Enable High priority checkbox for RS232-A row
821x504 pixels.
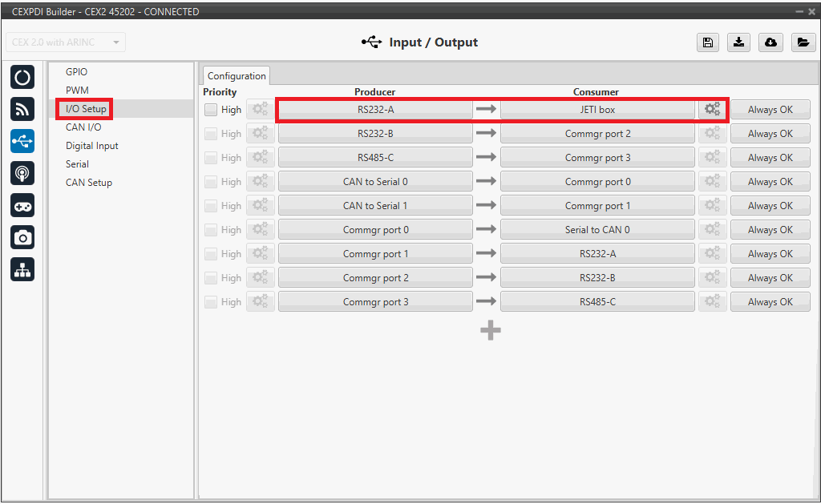pyautogui.click(x=211, y=110)
